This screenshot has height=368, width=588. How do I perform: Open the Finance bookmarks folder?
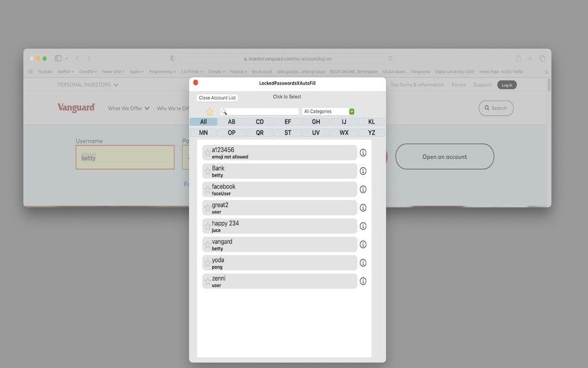pos(238,72)
